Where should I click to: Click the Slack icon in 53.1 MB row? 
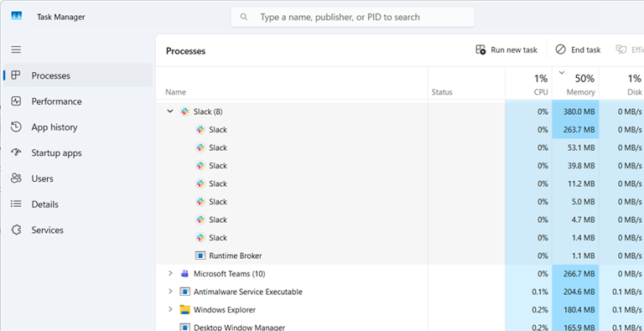pyautogui.click(x=200, y=147)
